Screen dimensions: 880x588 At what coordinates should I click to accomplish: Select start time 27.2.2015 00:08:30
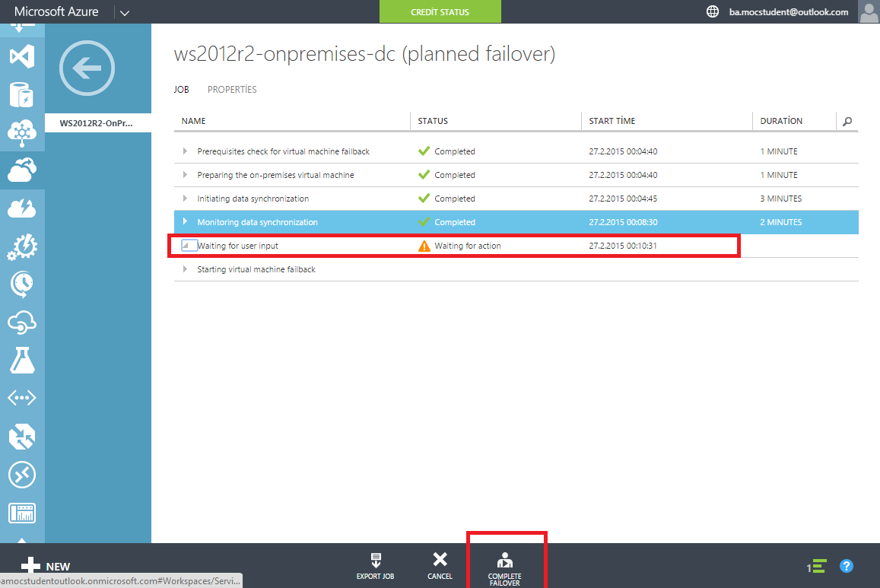(x=623, y=222)
